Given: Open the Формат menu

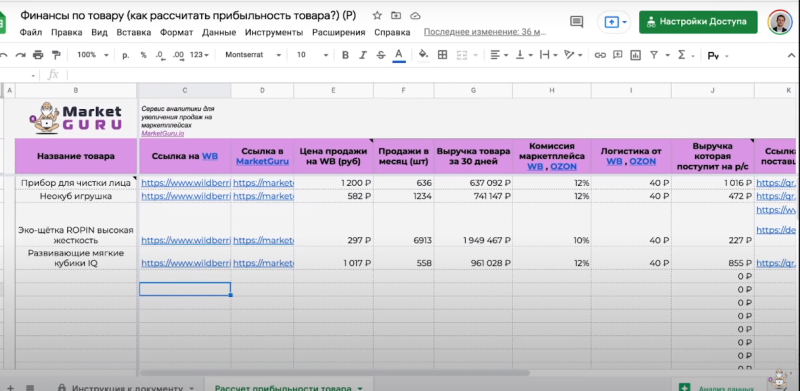Looking at the screenshot, I should pos(177,33).
